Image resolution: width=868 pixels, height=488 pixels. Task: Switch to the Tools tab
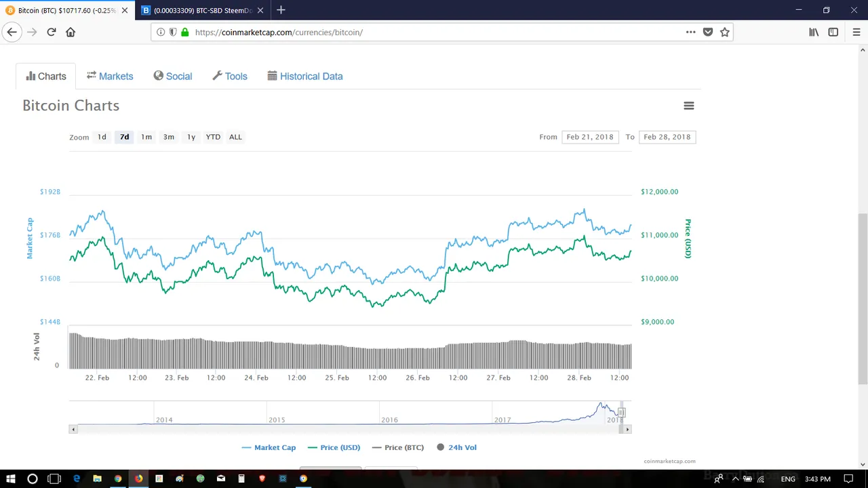pos(230,77)
